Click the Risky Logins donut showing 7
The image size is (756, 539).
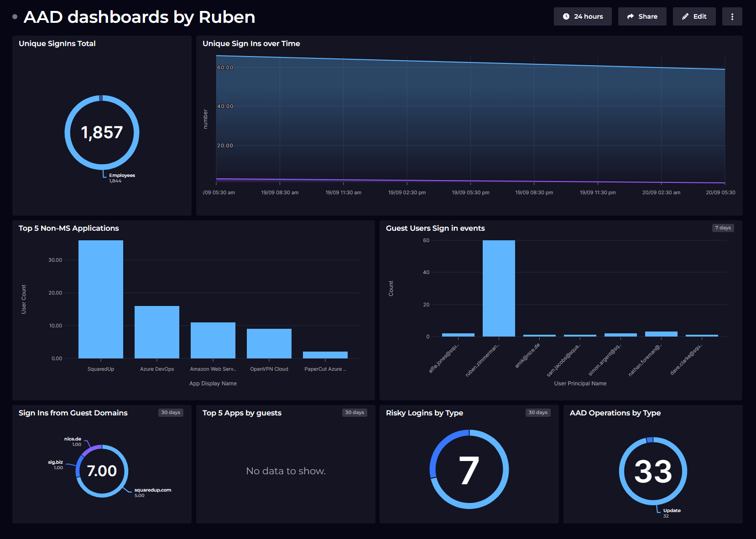(469, 469)
